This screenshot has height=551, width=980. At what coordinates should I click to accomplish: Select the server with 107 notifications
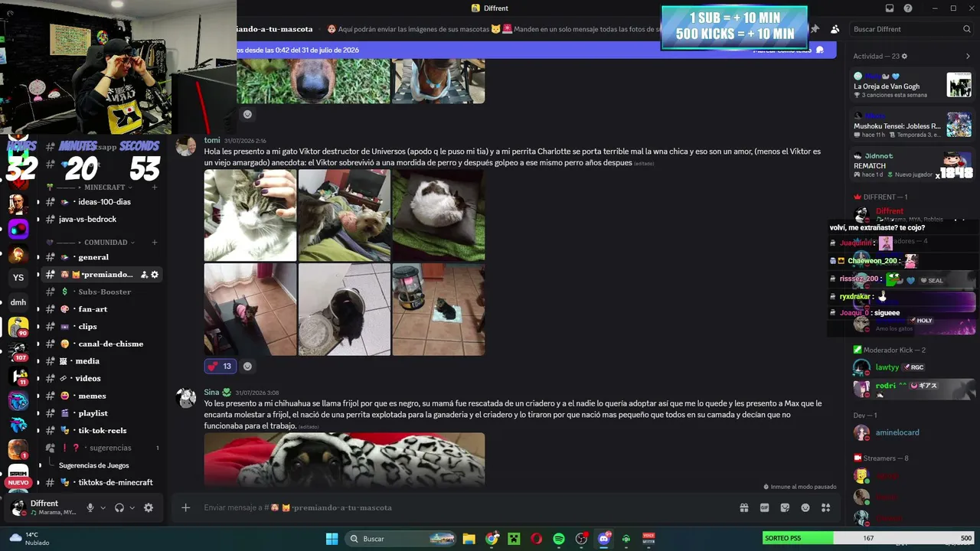(18, 351)
